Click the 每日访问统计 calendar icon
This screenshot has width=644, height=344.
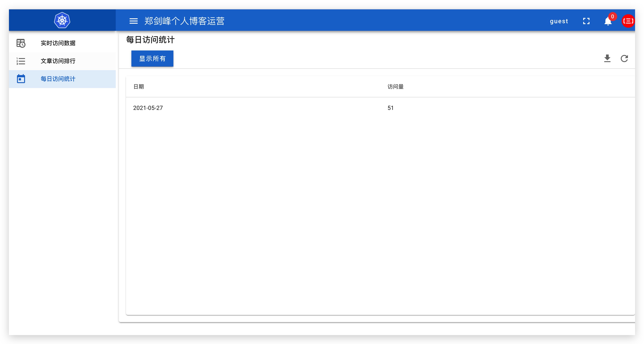tap(21, 79)
